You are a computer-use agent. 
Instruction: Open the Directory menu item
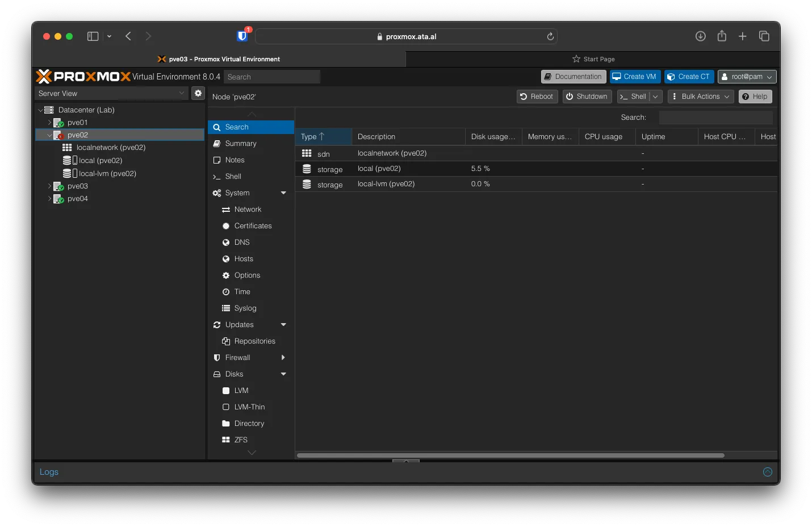pos(251,424)
